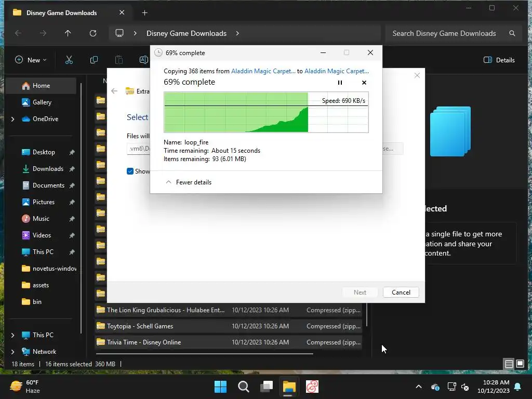Open Desktop in quick access
The image size is (532, 399).
(x=44, y=152)
